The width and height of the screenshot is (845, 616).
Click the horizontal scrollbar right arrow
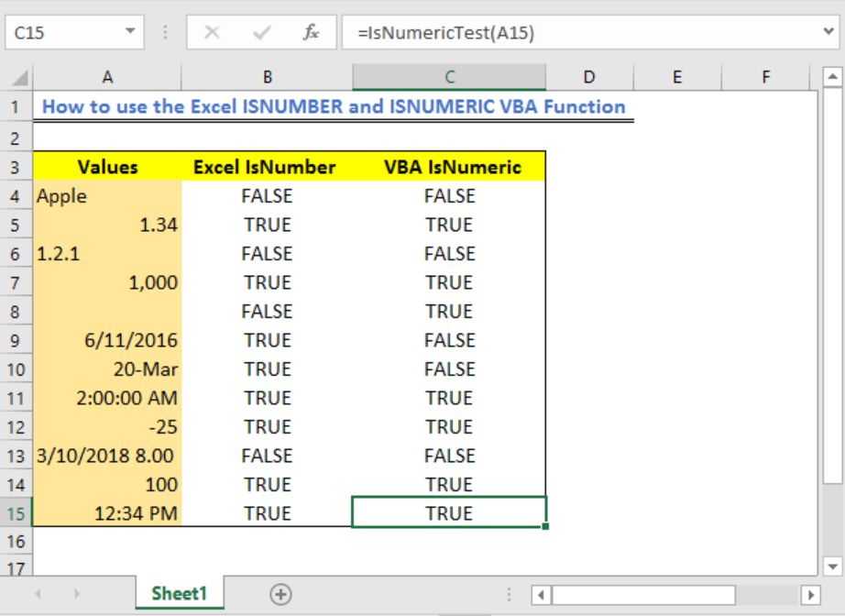[810, 595]
